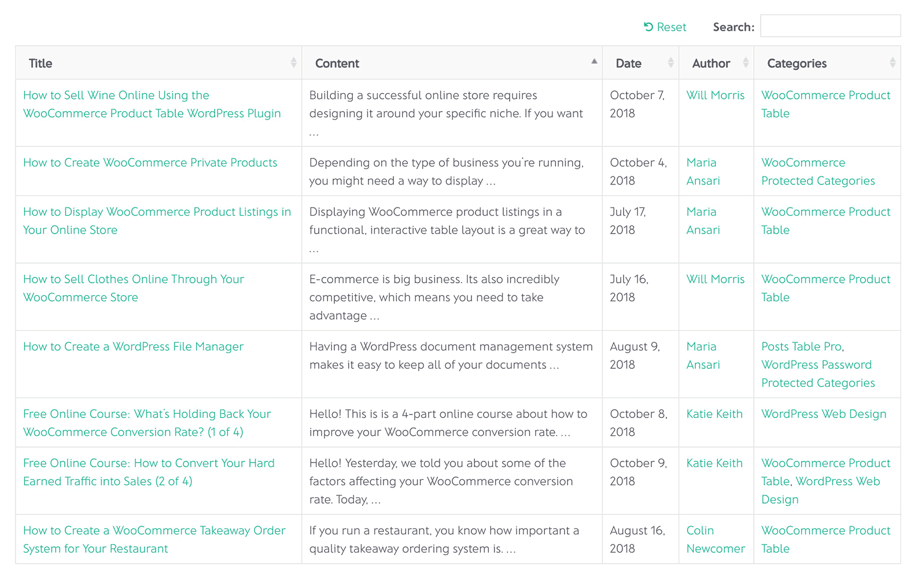Click excerpt 'Having a WordPress document management system'
Image resolution: width=914 pixels, height=588 pixels.
[x=451, y=356]
